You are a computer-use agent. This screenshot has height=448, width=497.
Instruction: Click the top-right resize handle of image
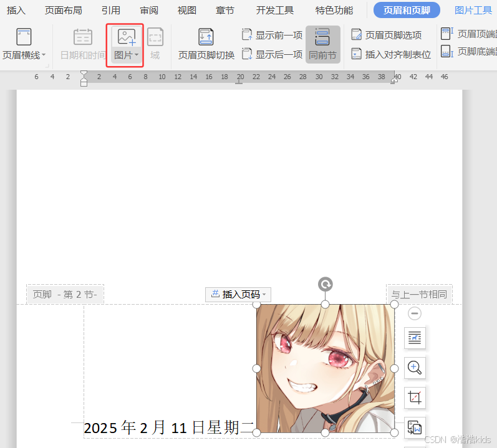click(x=394, y=305)
